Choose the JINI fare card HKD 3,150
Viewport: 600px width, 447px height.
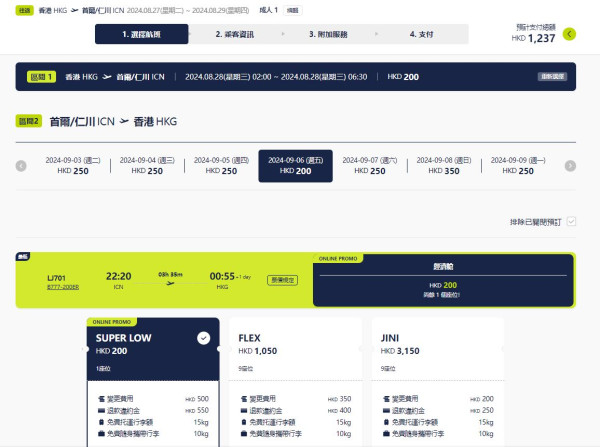[437, 349]
